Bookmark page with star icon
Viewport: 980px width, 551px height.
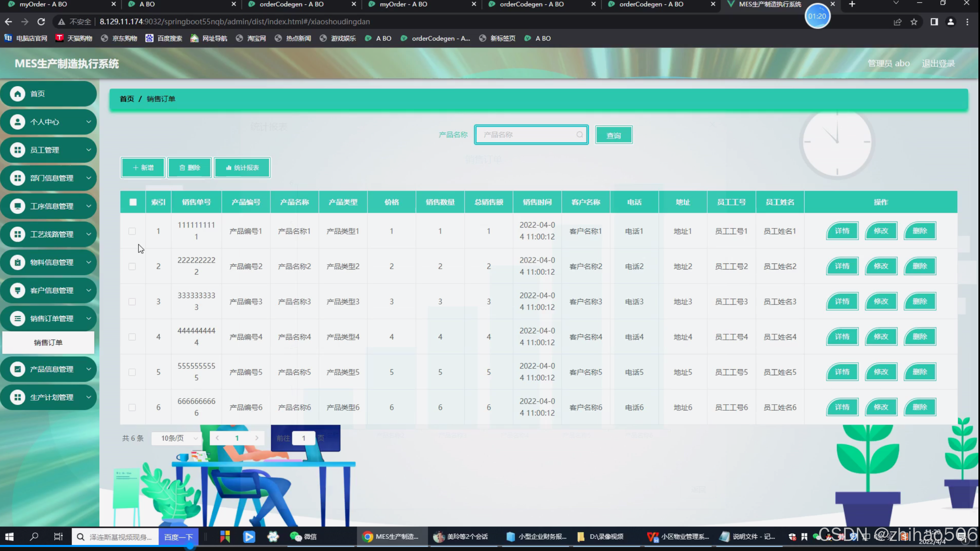point(914,22)
